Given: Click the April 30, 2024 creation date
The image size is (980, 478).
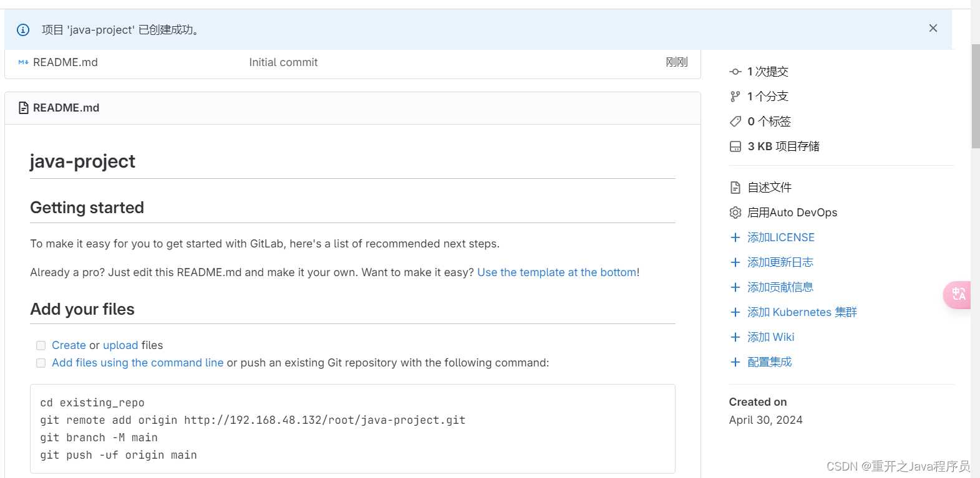Looking at the screenshot, I should (x=765, y=420).
